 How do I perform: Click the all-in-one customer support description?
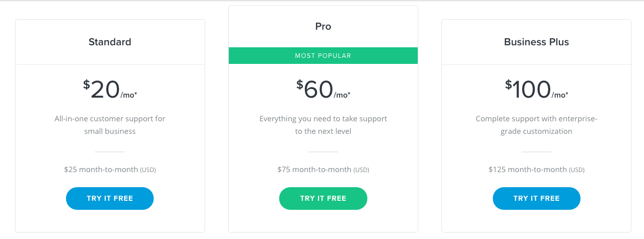110,125
